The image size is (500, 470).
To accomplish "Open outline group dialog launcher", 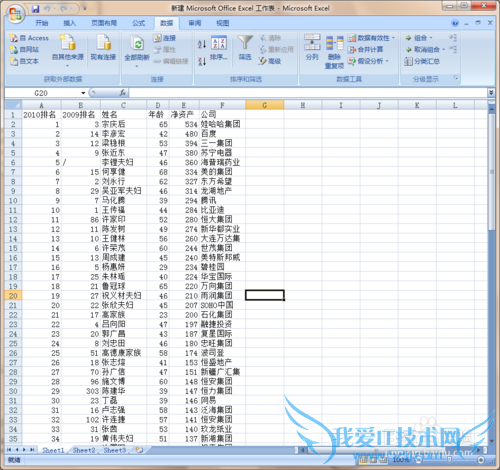I will coord(456,79).
